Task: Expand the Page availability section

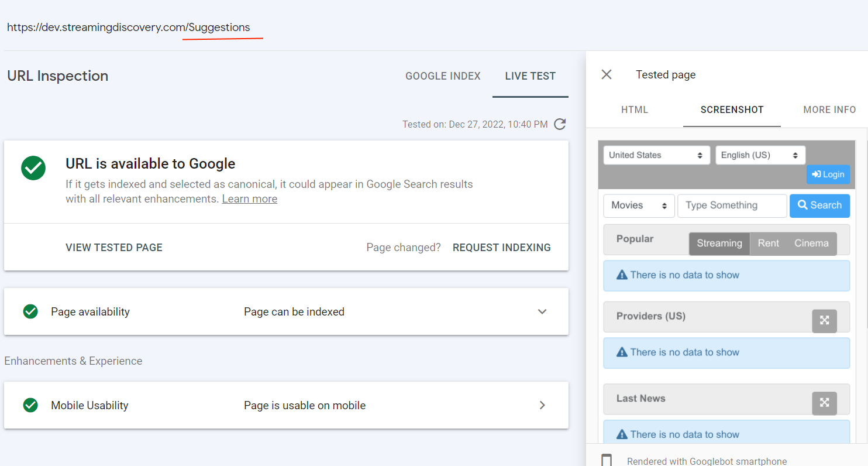Action: [x=542, y=311]
